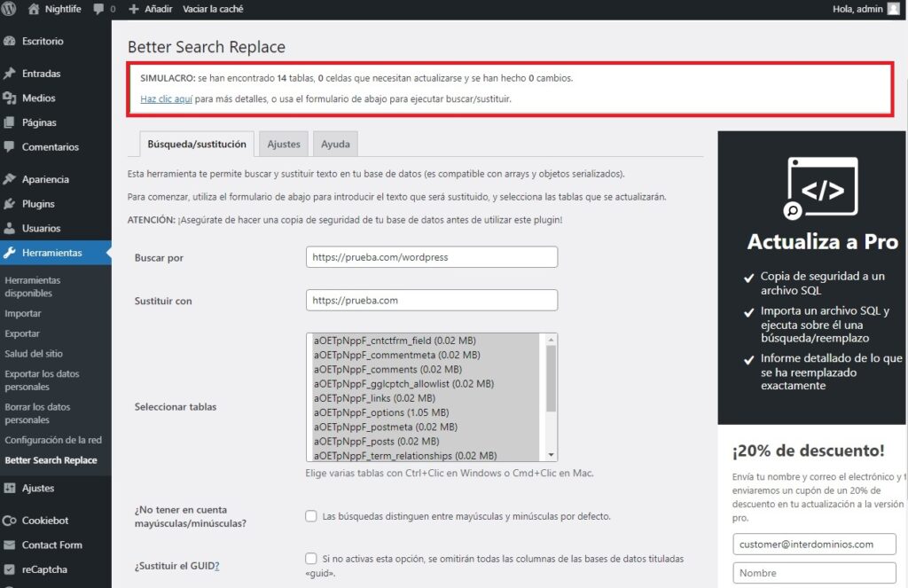Switch to the Ajustes tab
This screenshot has height=588, width=908.
click(284, 145)
